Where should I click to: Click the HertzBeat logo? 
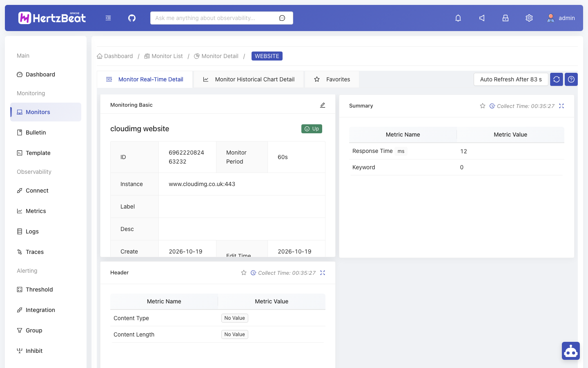[x=52, y=18]
